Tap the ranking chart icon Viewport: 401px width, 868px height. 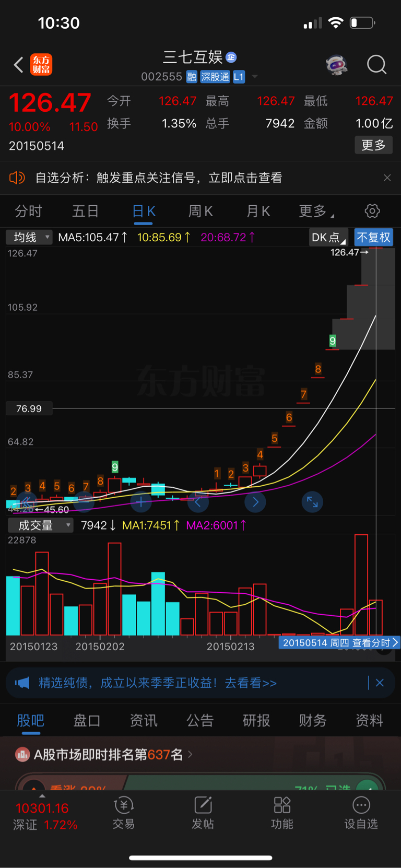coord(22,754)
